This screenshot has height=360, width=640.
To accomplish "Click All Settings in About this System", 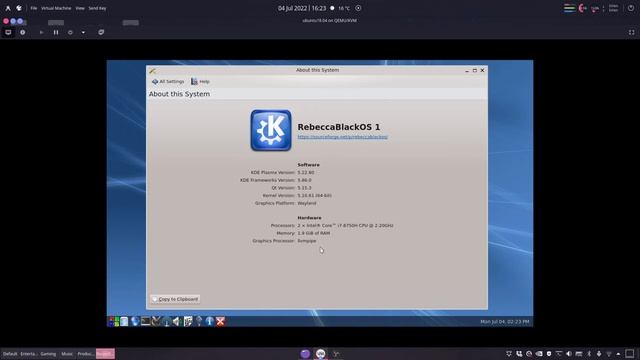I will (168, 82).
